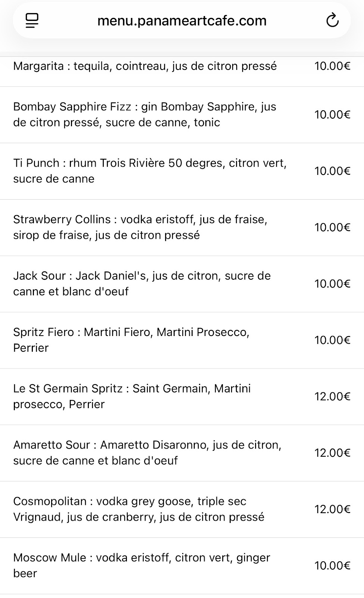
Task: Tap the Cosmopolitan menu row
Action: click(182, 509)
